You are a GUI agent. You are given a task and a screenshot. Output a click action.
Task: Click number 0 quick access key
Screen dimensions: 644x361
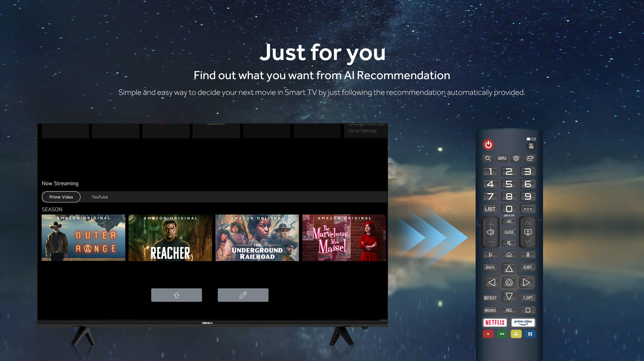click(509, 209)
